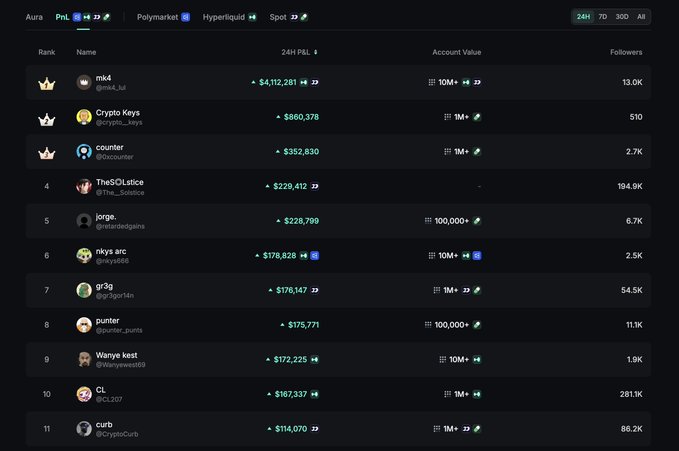The width and height of the screenshot is (679, 451).
Task: Click the gr3g avatar
Action: coord(84,290)
